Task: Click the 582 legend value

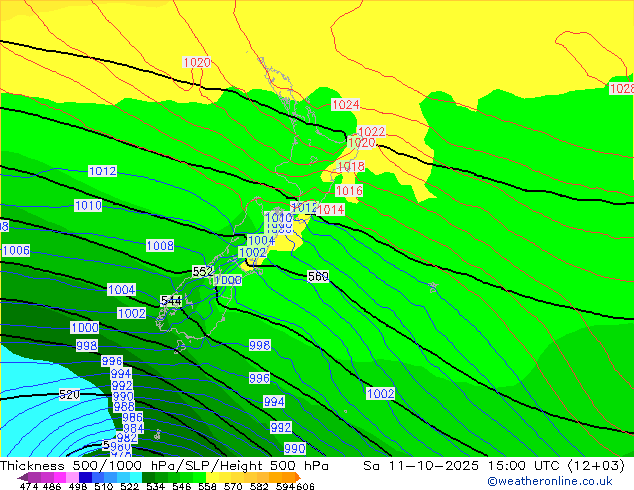Action: [x=259, y=486]
